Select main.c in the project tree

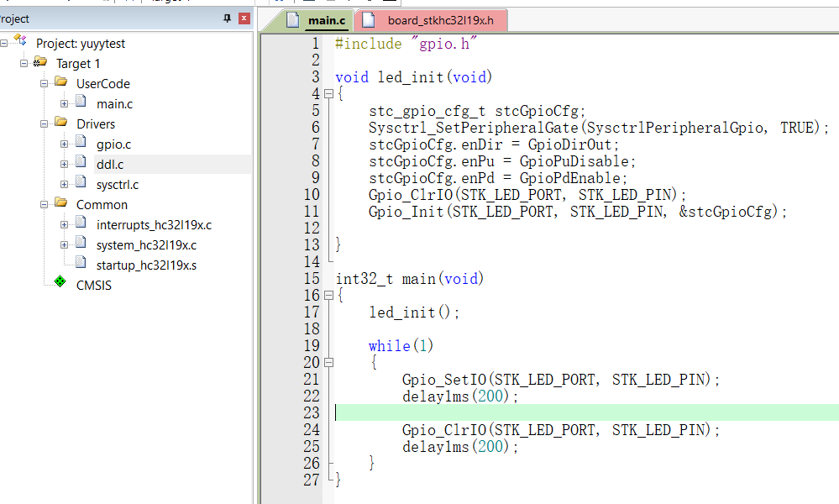(x=114, y=104)
